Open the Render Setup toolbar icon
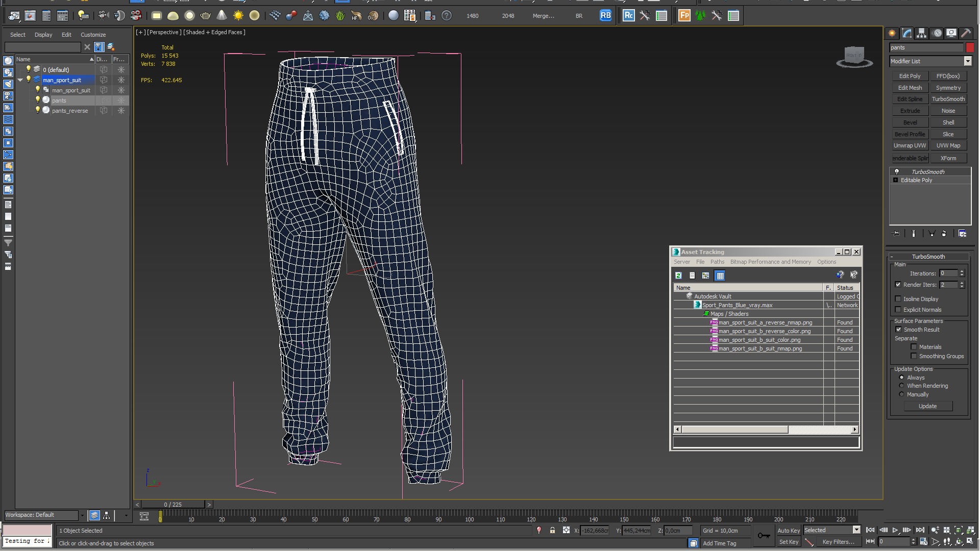The width and height of the screenshot is (980, 551). (14, 16)
